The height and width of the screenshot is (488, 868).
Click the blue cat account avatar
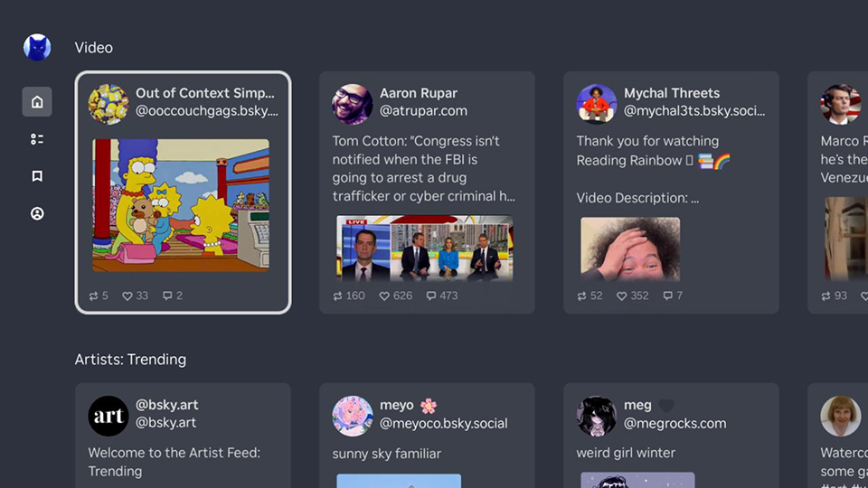(37, 47)
